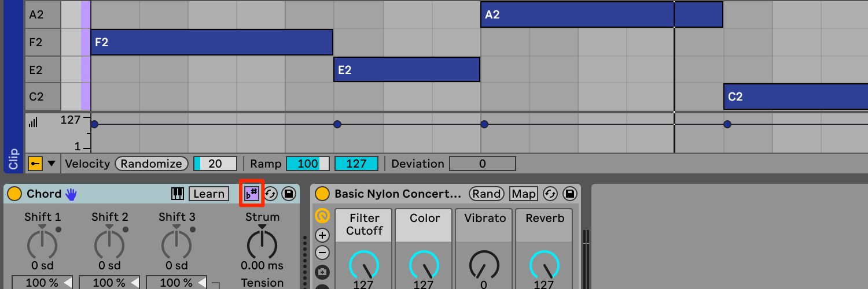Click the small dot beside Shift 3 knob

coord(193,230)
